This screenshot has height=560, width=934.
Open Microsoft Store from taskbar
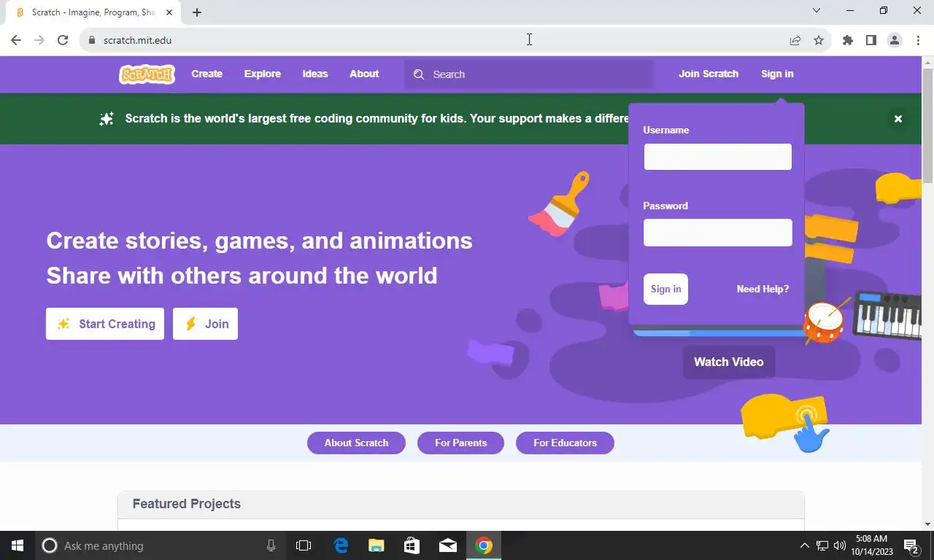coord(412,545)
